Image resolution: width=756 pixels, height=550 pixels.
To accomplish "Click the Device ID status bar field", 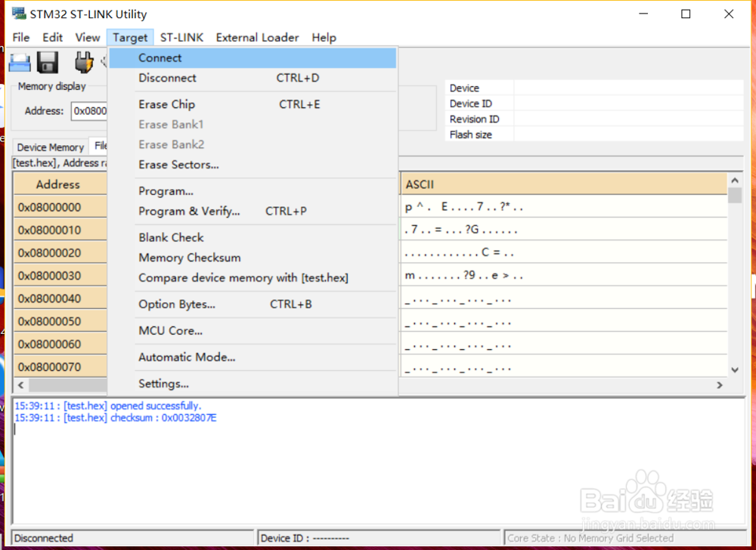I will click(379, 537).
